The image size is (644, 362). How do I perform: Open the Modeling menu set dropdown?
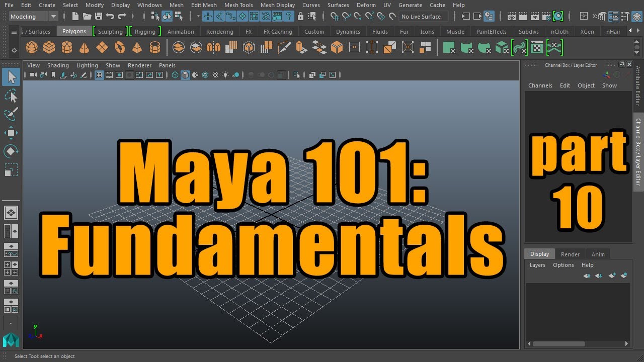coord(33,17)
